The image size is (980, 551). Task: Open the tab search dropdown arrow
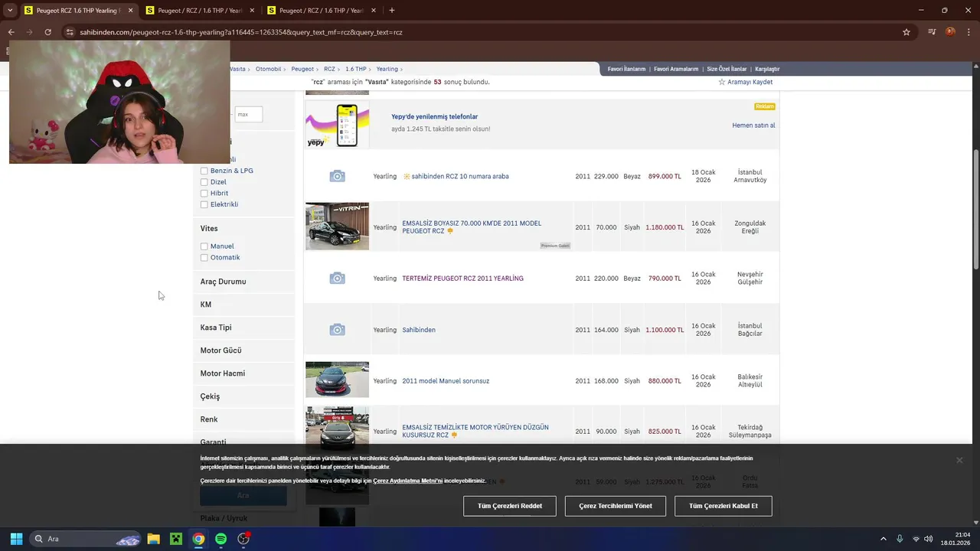coord(10,11)
